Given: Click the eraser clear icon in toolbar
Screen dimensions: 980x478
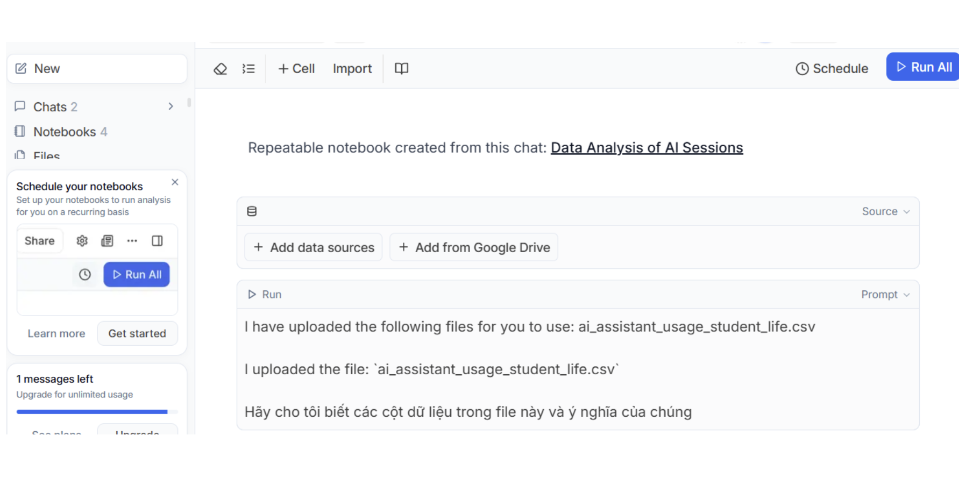Looking at the screenshot, I should tap(221, 69).
